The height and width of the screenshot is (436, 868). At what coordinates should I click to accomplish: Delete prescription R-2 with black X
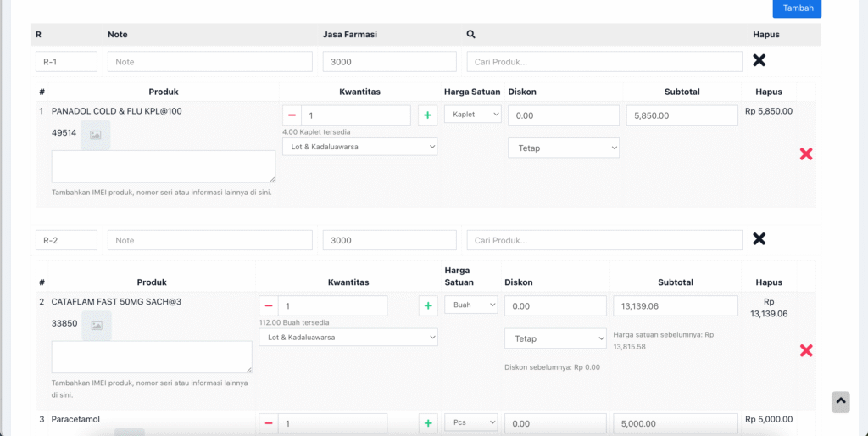pos(759,239)
